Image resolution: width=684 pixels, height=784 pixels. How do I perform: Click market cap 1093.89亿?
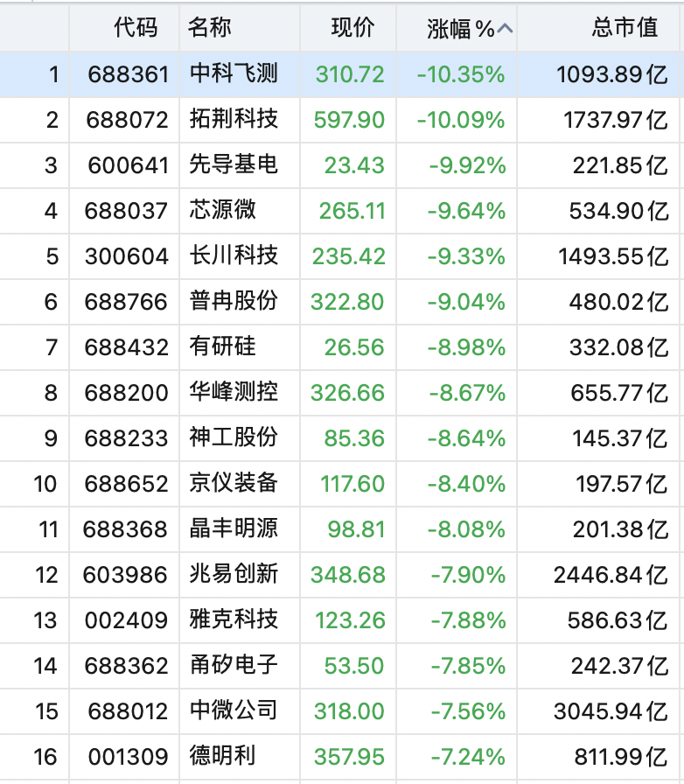612,75
